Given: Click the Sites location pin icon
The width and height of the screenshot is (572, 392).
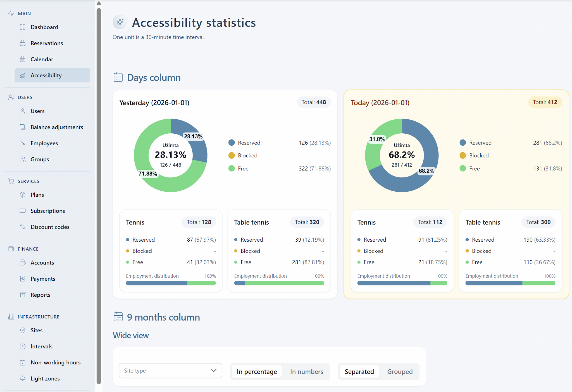Looking at the screenshot, I should pyautogui.click(x=23, y=330).
